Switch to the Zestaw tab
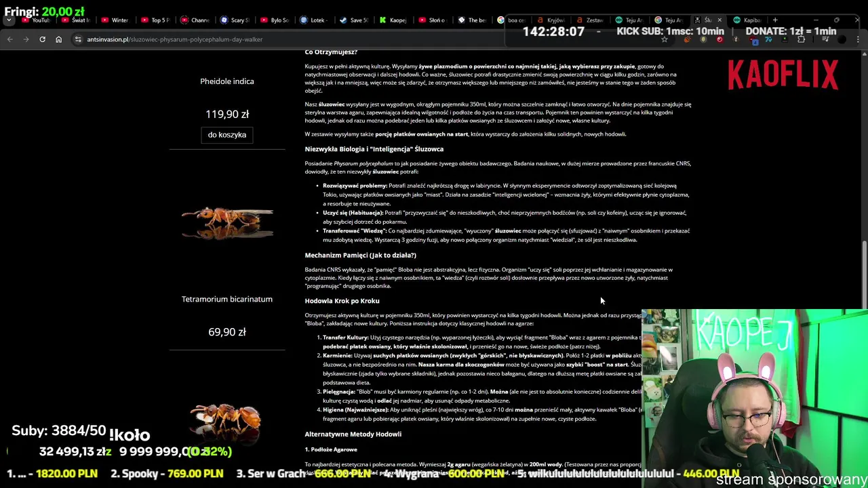868x488 pixels. click(x=591, y=20)
